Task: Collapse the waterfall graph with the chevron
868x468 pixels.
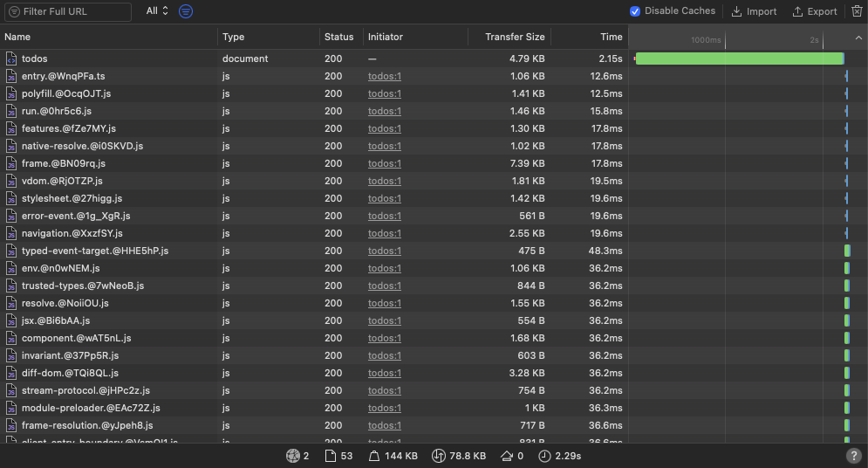Action: [x=858, y=38]
